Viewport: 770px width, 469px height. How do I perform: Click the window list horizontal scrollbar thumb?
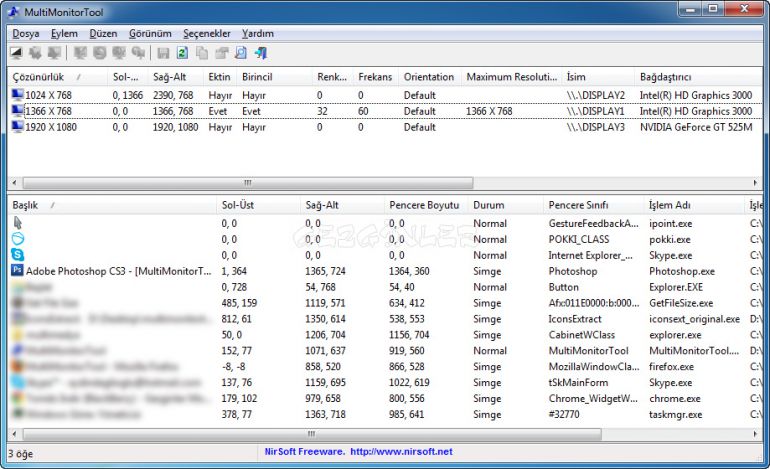click(x=312, y=434)
